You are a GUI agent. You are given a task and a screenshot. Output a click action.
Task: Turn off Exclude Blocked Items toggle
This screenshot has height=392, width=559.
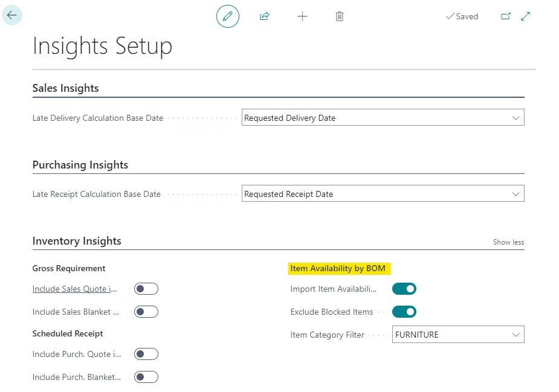coord(404,312)
